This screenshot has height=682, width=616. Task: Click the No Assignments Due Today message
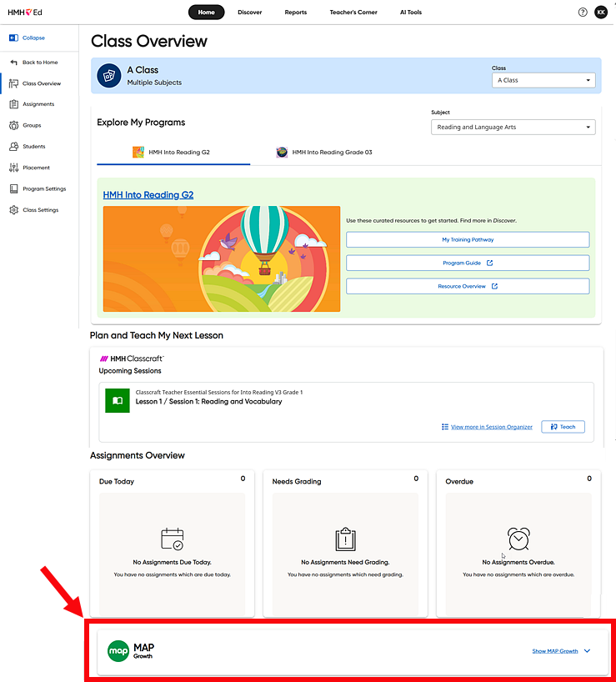pos(173,562)
